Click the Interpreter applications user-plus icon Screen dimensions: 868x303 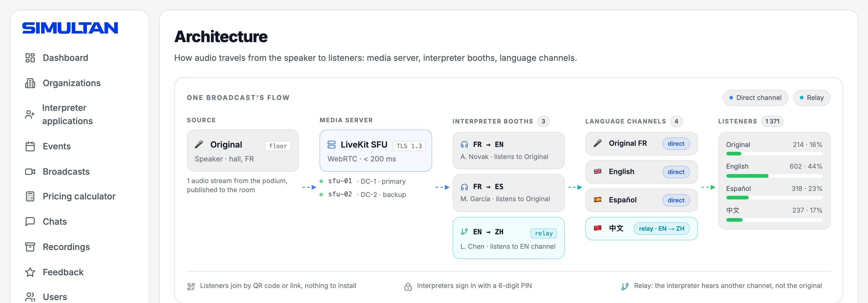coord(30,114)
